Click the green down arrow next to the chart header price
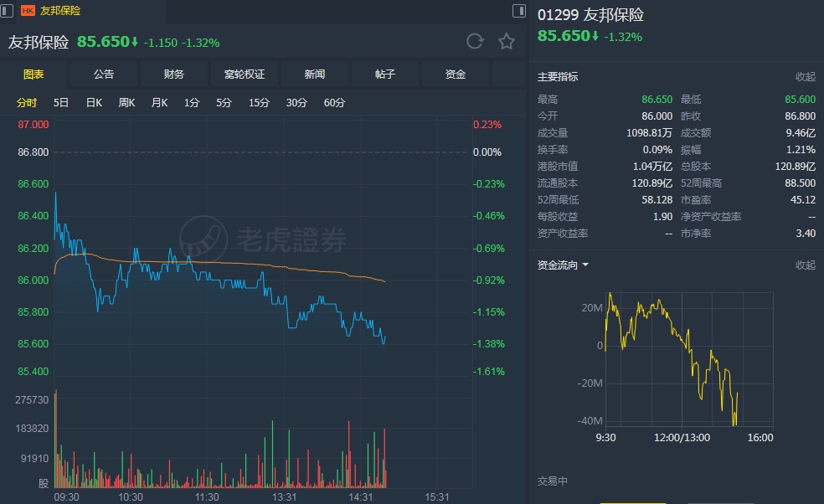824x504 pixels. tap(134, 42)
